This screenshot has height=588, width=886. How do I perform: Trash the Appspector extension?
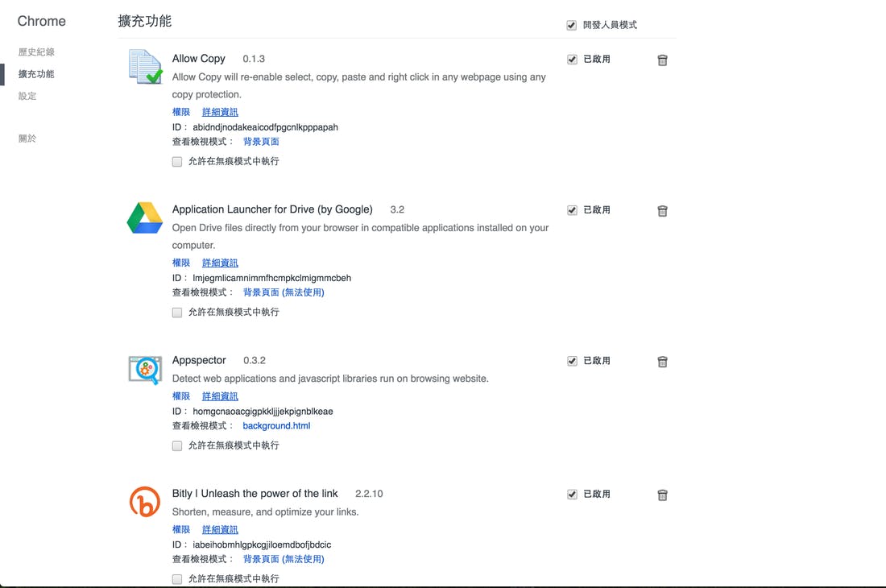662,362
